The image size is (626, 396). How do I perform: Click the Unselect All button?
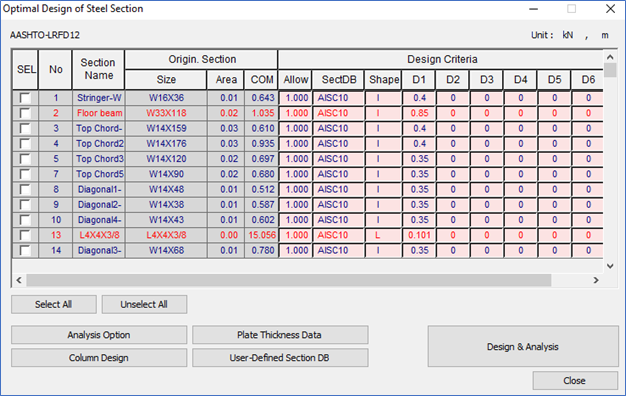click(x=144, y=305)
